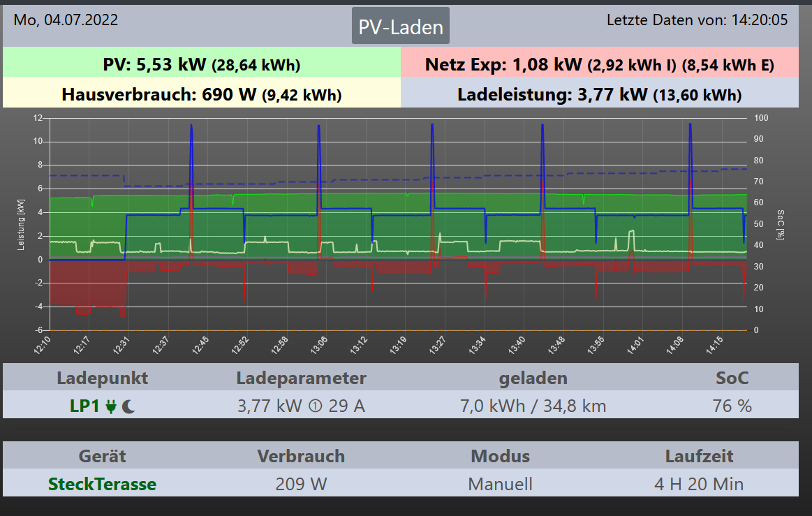Click the Manuell mode of SteckTerasse
This screenshot has width=812, height=516.
point(500,484)
